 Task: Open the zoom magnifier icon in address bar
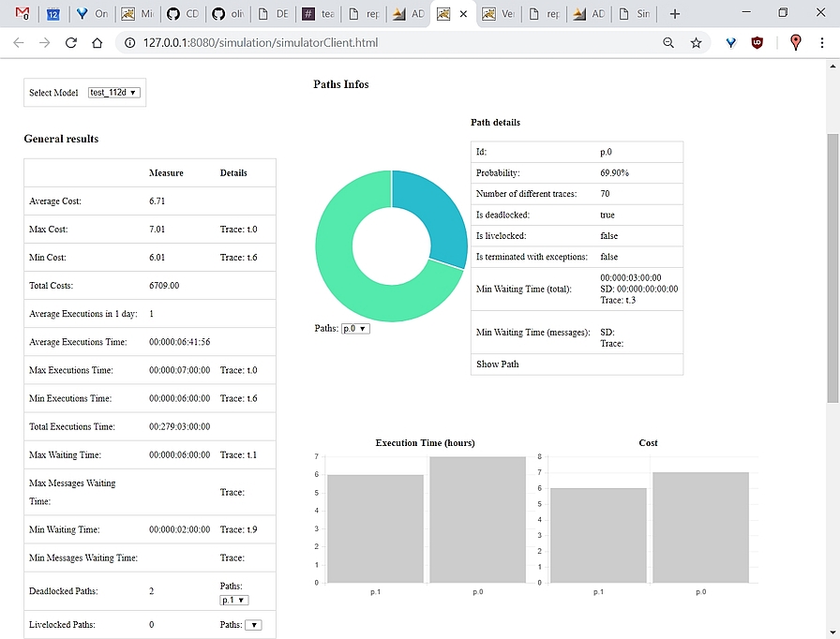click(x=668, y=43)
